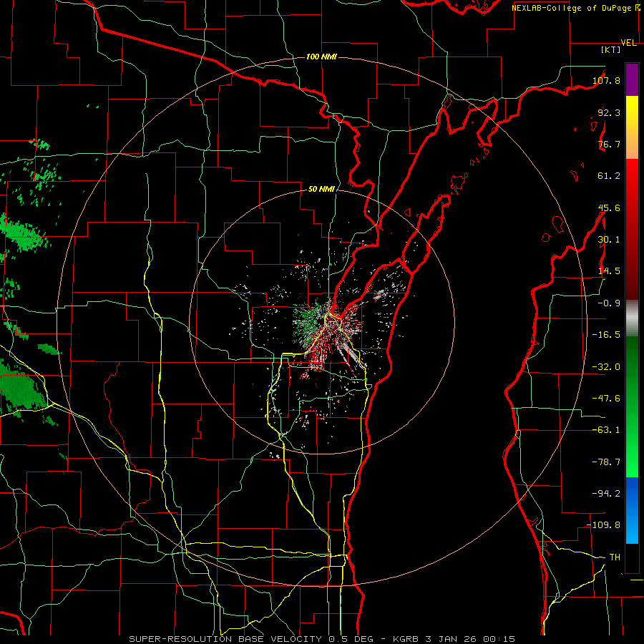Select the 76.7 velocity scale value
644x644 pixels.
(x=609, y=144)
